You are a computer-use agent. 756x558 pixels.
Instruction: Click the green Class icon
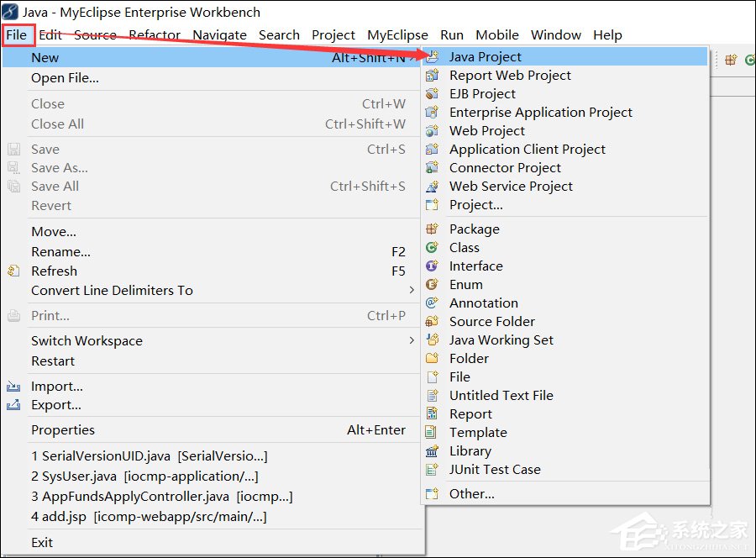coord(432,247)
